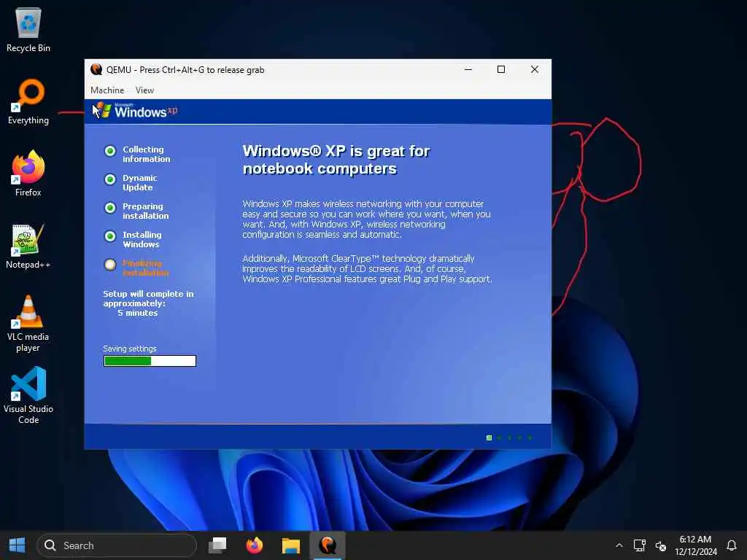The image size is (747, 560).
Task: Open Firefox from the taskbar
Action: click(x=255, y=545)
